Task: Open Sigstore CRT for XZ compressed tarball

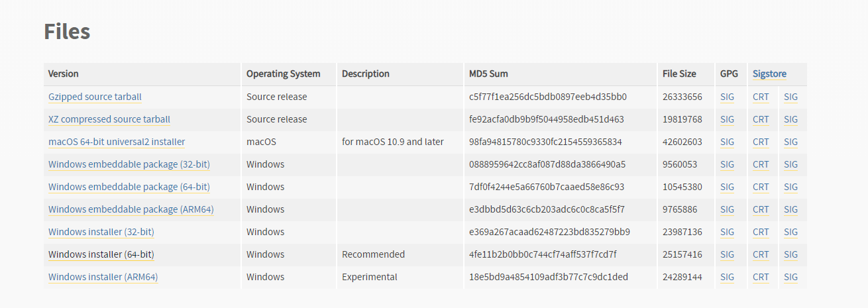Action: (761, 119)
